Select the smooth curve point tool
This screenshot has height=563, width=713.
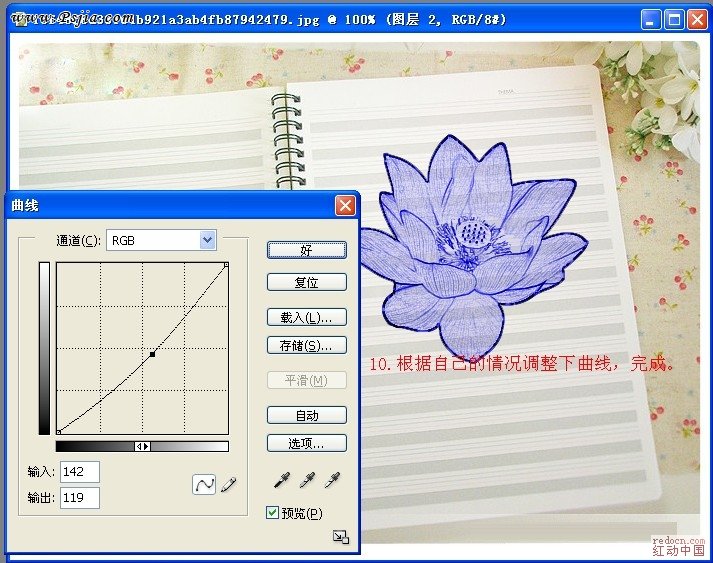point(204,484)
